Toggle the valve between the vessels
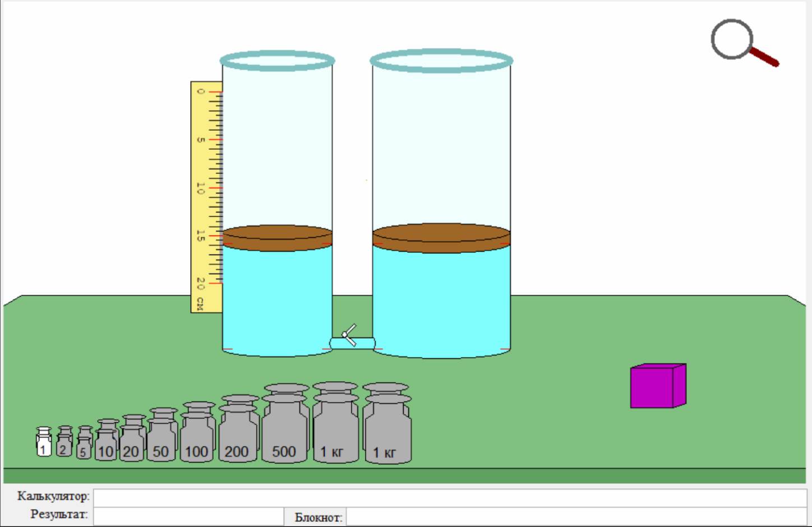The height and width of the screenshot is (527, 812). pyautogui.click(x=349, y=335)
